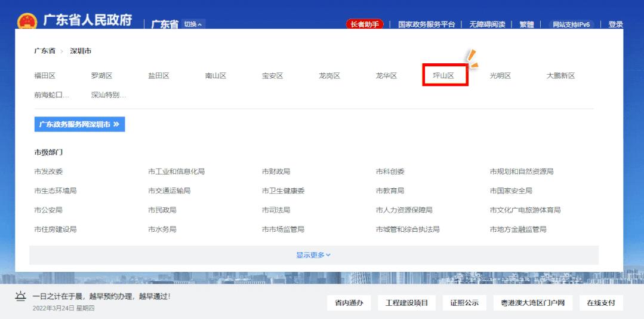Image resolution: width=644 pixels, height=319 pixels.
Task: Enable 长者助手 elder mode
Action: (x=365, y=24)
